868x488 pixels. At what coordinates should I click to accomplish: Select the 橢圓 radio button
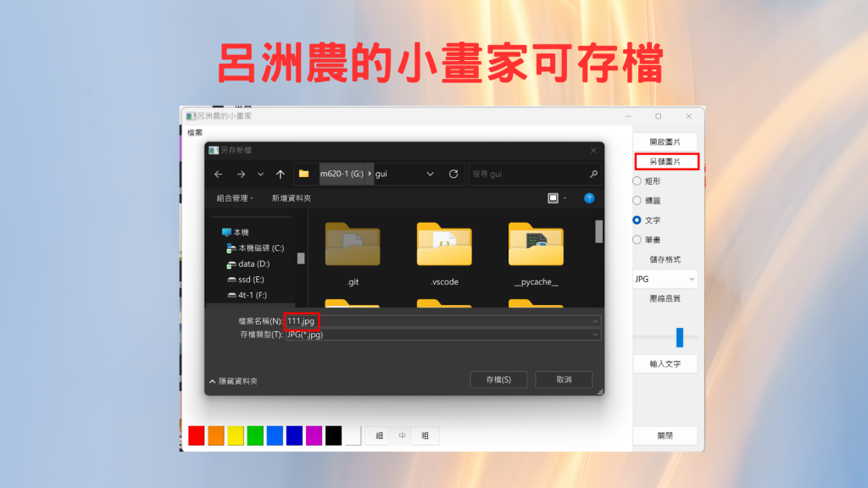pyautogui.click(x=637, y=200)
